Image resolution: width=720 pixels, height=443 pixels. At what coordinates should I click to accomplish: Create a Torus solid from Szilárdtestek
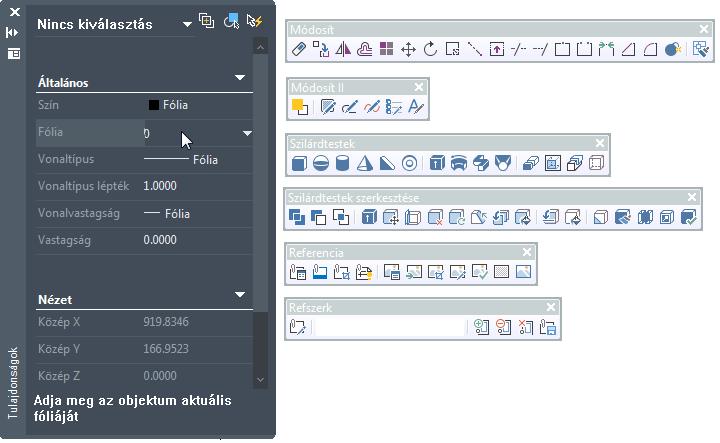[x=409, y=163]
